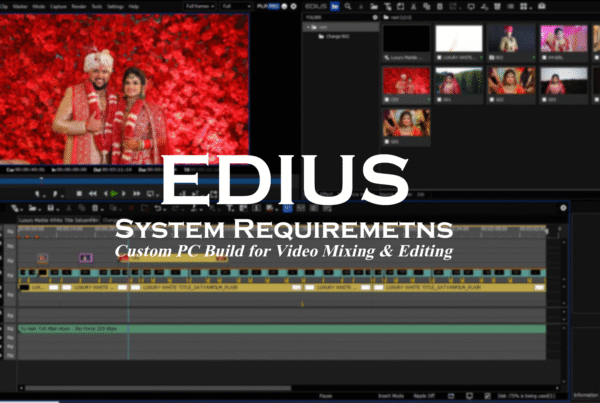Click the Pause status text
This screenshot has width=600, height=403.
[326, 396]
